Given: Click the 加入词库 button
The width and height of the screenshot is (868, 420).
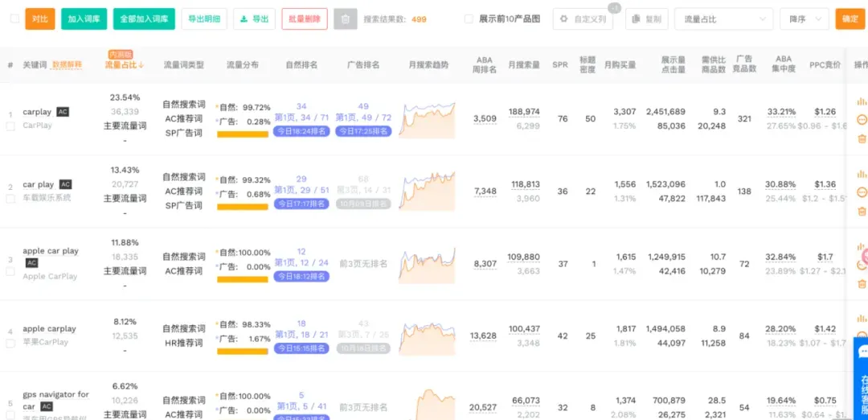Looking at the screenshot, I should tap(84, 19).
